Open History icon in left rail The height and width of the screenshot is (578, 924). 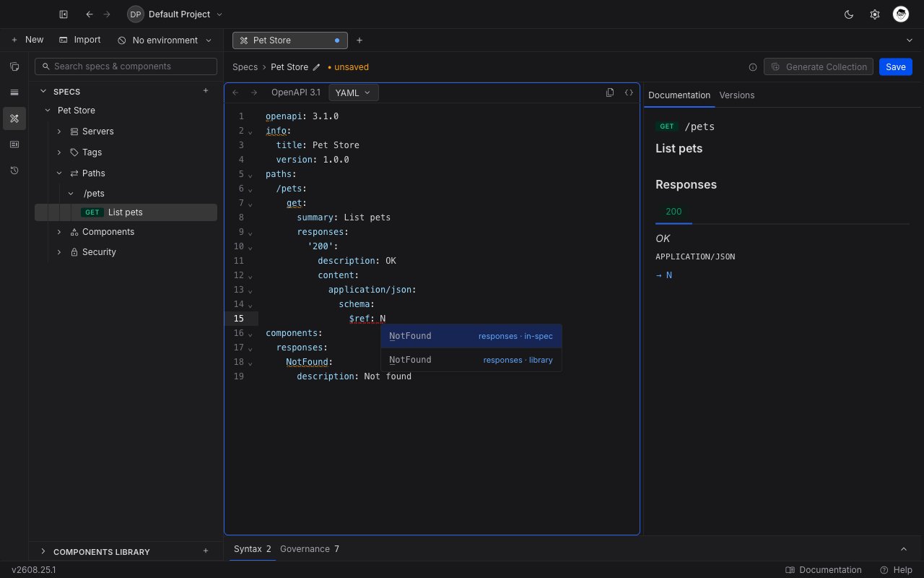[x=14, y=171]
